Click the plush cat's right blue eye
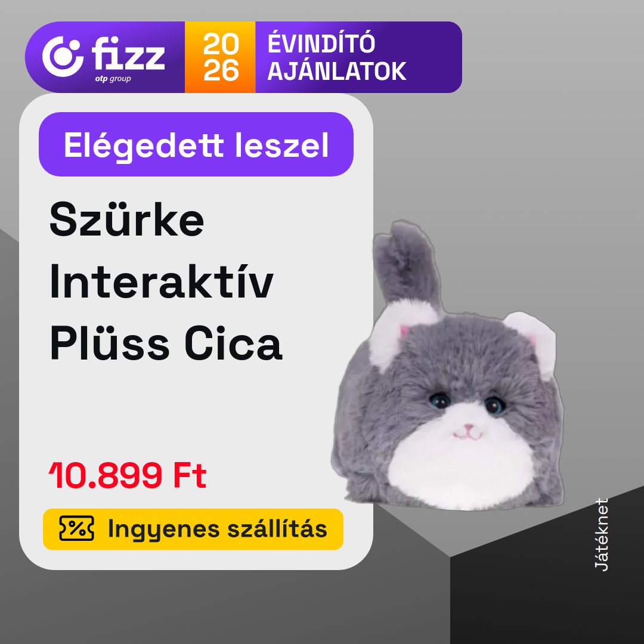 (494, 405)
